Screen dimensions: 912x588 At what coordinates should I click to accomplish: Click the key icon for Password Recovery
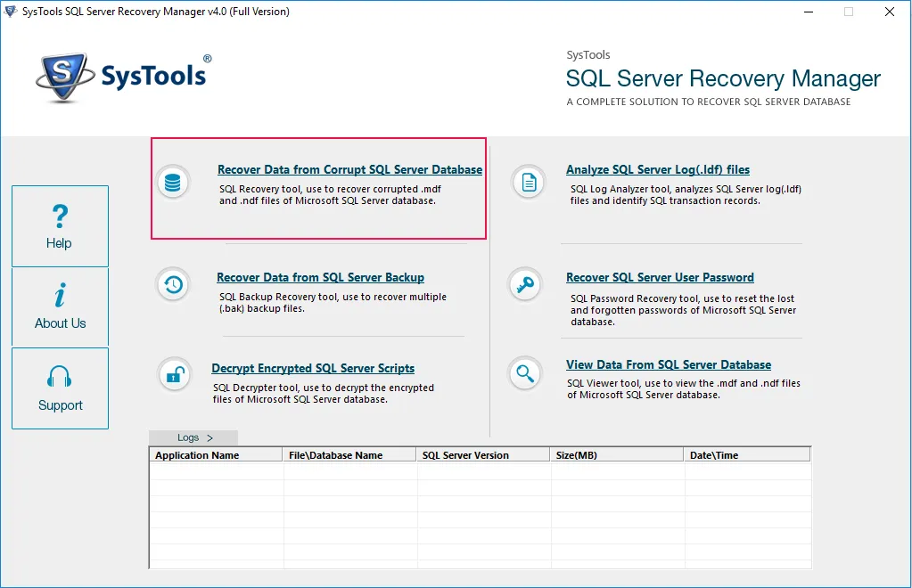coord(525,284)
